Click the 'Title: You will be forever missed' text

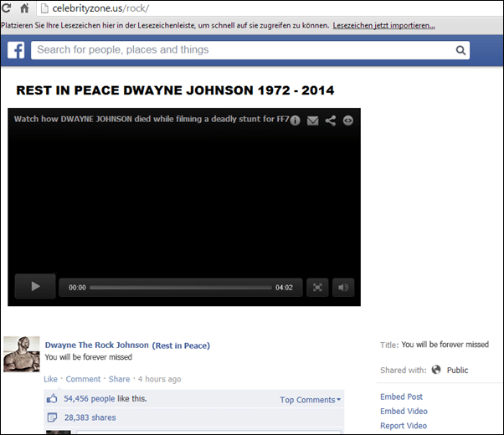[x=435, y=345]
